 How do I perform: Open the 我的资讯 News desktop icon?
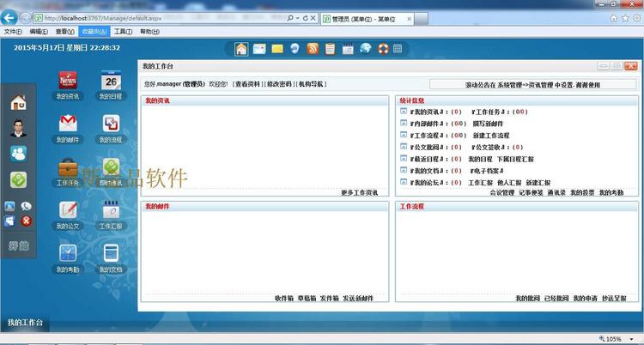point(68,81)
